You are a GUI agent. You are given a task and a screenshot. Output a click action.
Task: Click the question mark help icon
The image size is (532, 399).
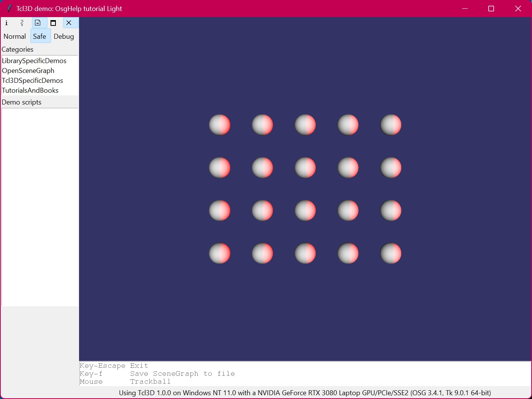tap(22, 23)
